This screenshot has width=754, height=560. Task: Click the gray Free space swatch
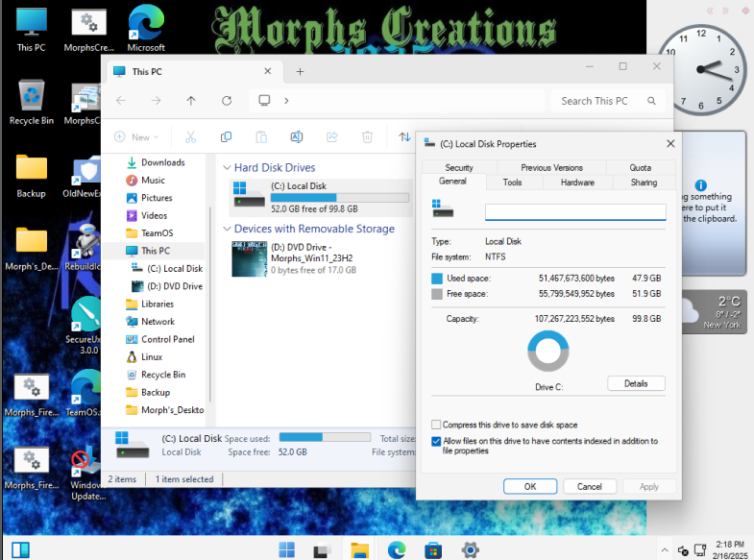[x=437, y=294]
